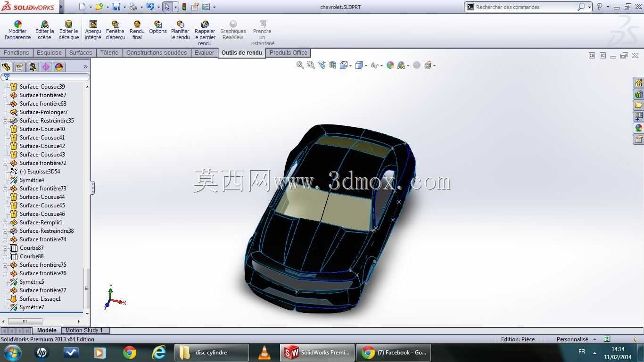Click Modifier l'apparence in the render toolbar
This screenshot has height=362, width=644.
coord(17,31)
